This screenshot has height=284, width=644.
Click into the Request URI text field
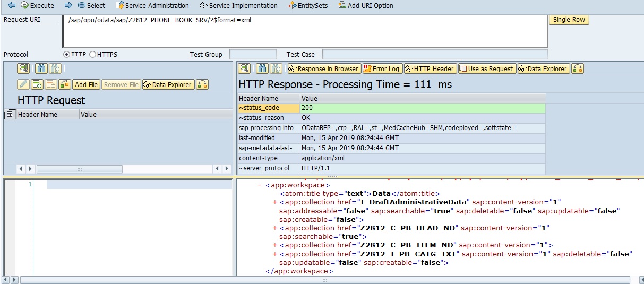point(305,31)
